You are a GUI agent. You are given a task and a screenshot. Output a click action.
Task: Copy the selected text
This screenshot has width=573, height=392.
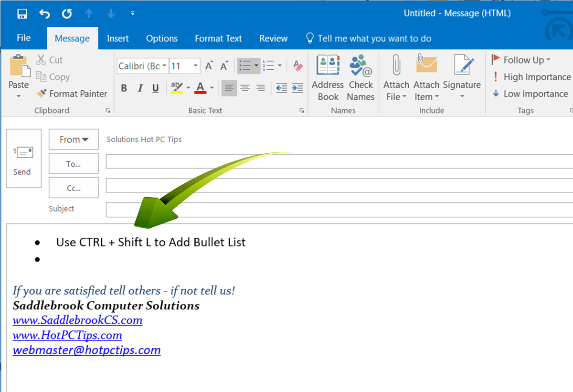tap(53, 77)
